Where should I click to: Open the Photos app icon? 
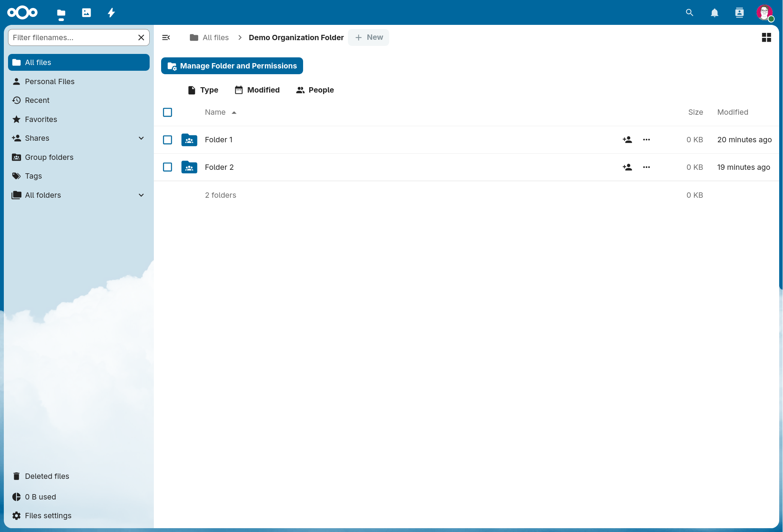pos(86,13)
